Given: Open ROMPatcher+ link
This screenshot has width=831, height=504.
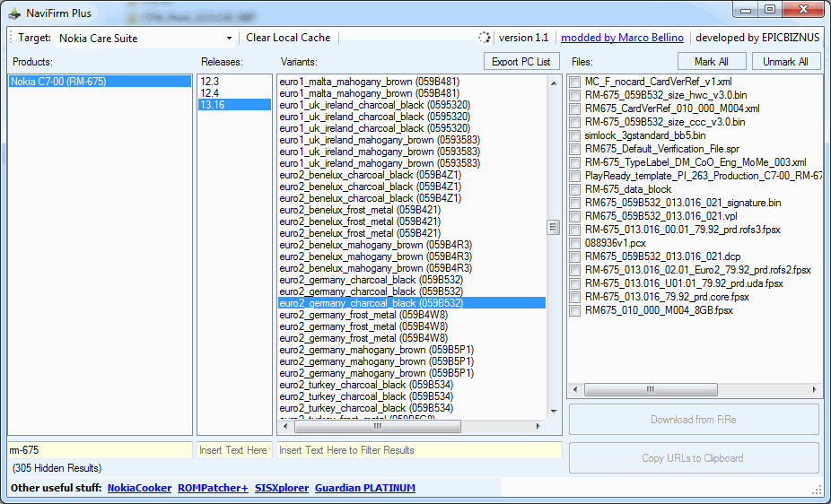Looking at the screenshot, I should click(x=213, y=488).
